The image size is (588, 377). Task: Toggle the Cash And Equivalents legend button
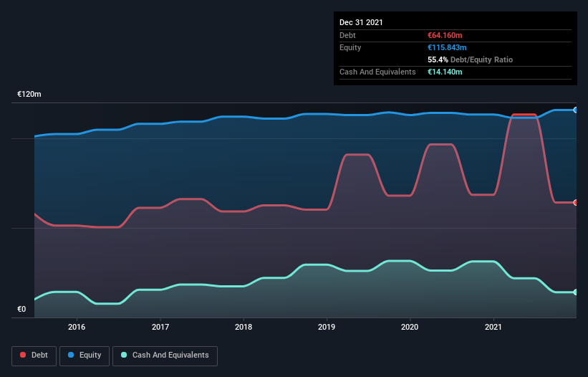click(x=165, y=355)
